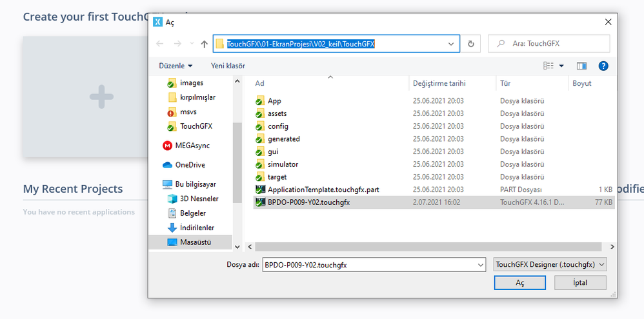Close the Aç dialog
Image resolution: width=644 pixels, height=319 pixels.
tap(608, 22)
